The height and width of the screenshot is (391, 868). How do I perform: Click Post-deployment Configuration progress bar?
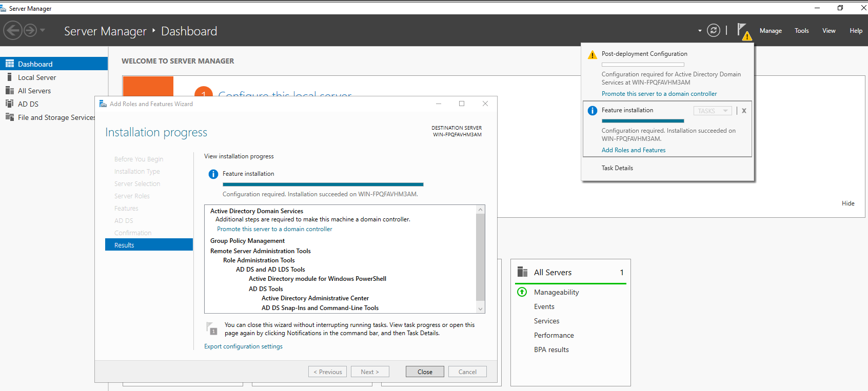tap(643, 65)
